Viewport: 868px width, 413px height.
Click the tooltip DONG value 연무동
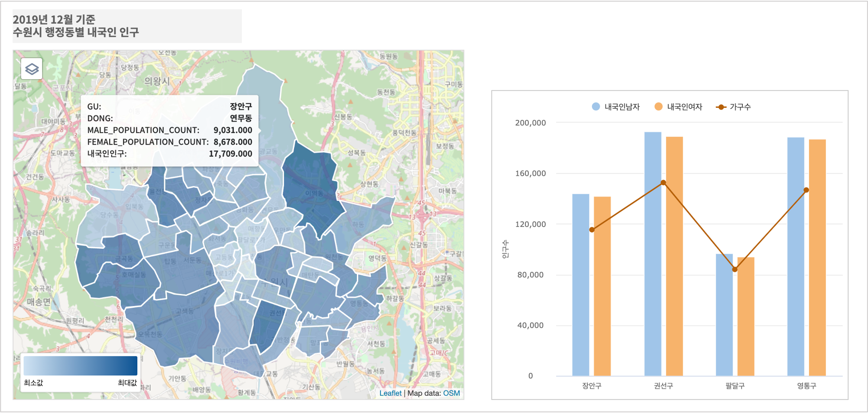tap(241, 118)
